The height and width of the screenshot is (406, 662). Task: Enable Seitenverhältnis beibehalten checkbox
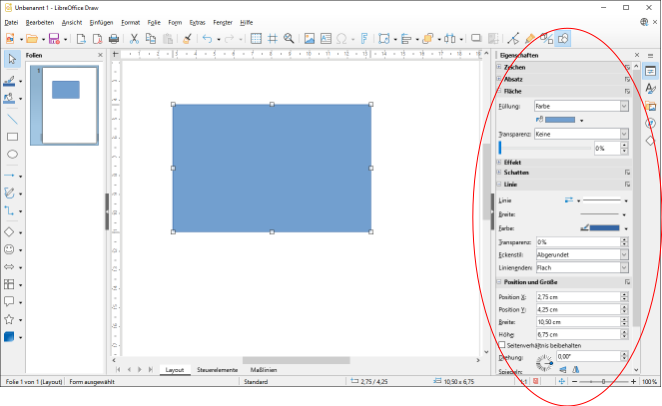(502, 345)
